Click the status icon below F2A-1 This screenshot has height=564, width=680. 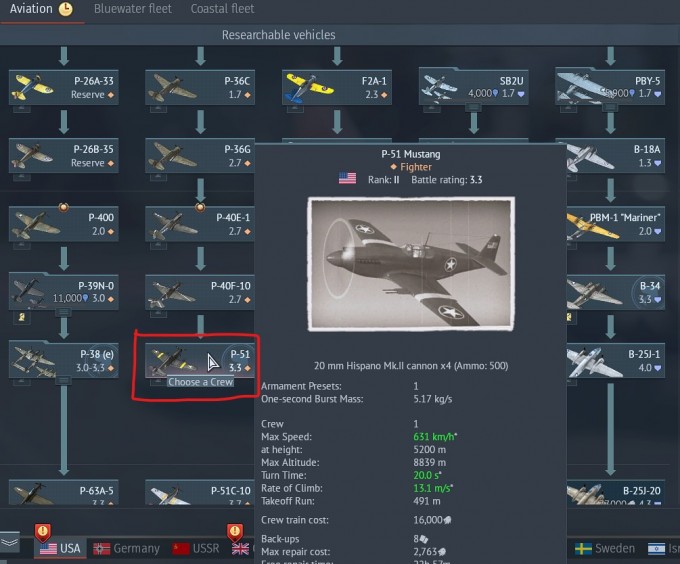295,109
